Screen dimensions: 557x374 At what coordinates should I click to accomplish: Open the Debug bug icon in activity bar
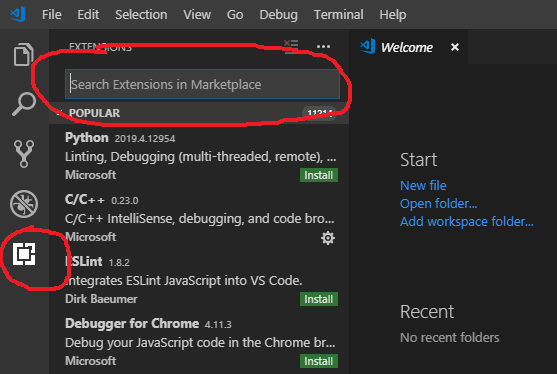24,204
